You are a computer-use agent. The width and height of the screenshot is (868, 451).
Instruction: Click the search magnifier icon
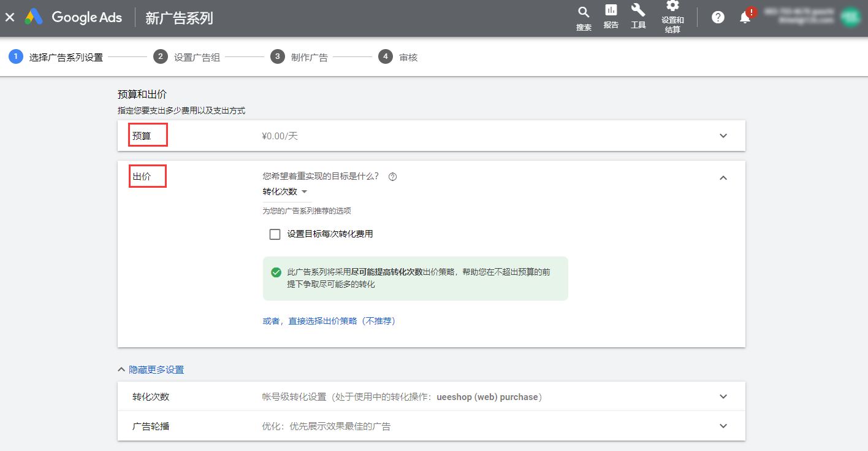tap(584, 12)
